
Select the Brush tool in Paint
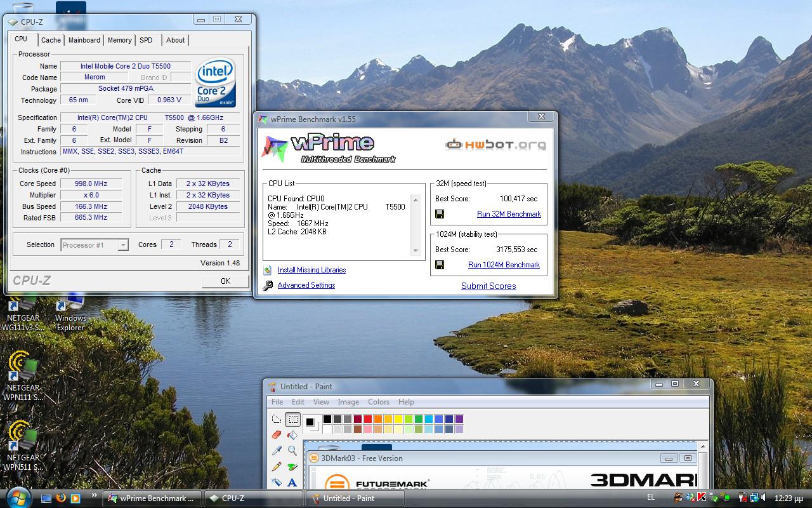(x=292, y=467)
